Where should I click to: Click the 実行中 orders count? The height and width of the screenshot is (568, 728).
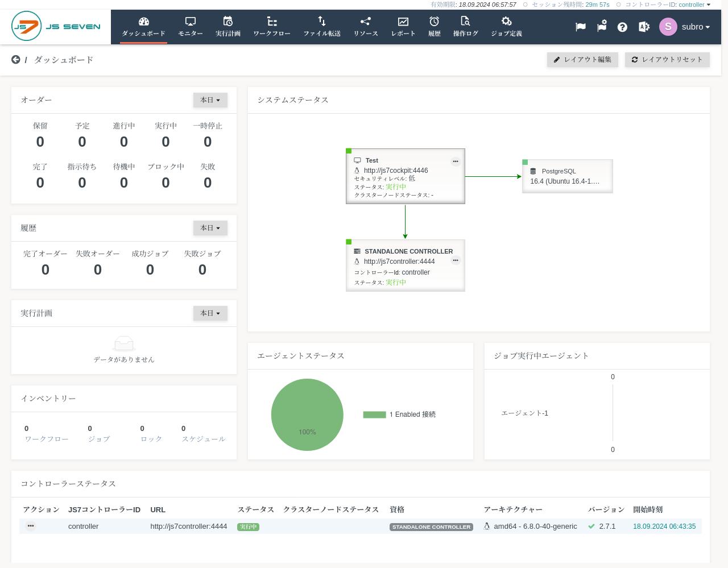(166, 142)
